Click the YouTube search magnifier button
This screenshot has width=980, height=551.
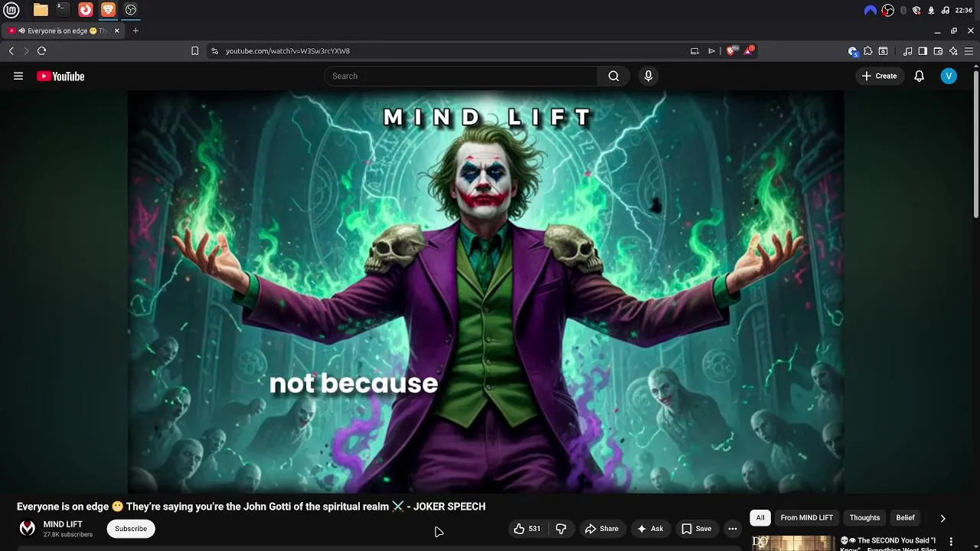pos(613,76)
